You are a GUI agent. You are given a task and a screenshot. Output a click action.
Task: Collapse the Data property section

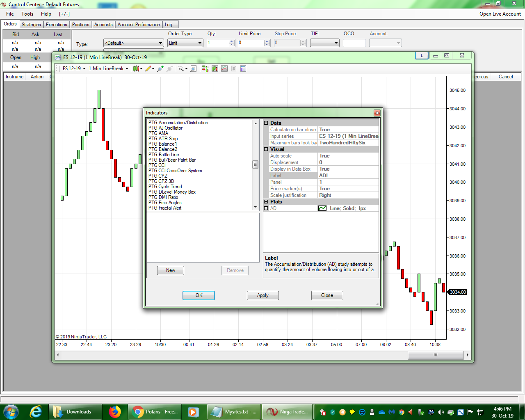(266, 123)
